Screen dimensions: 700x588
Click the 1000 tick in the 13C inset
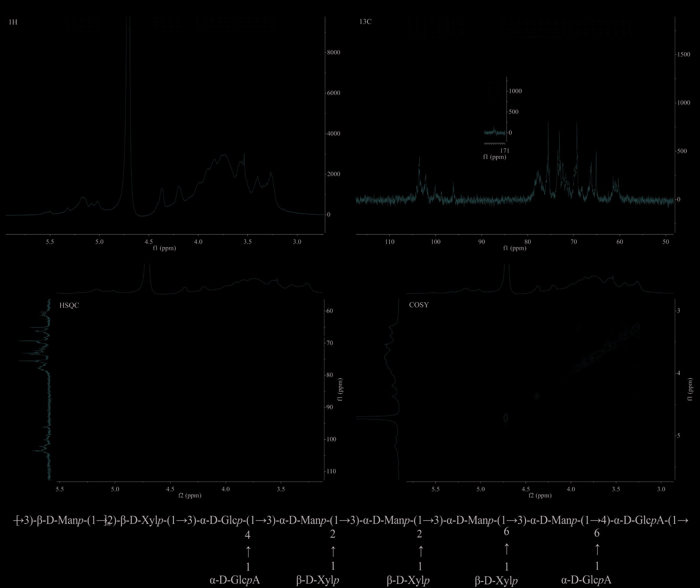(515, 91)
